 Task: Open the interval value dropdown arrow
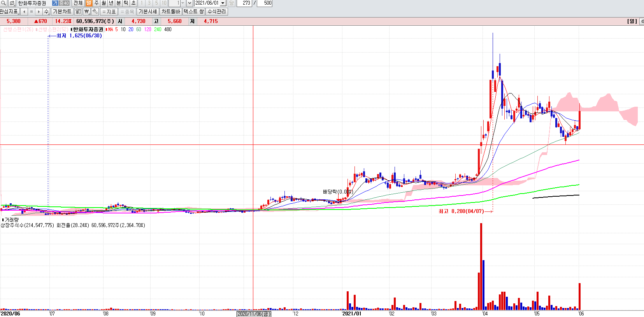(x=182, y=3)
